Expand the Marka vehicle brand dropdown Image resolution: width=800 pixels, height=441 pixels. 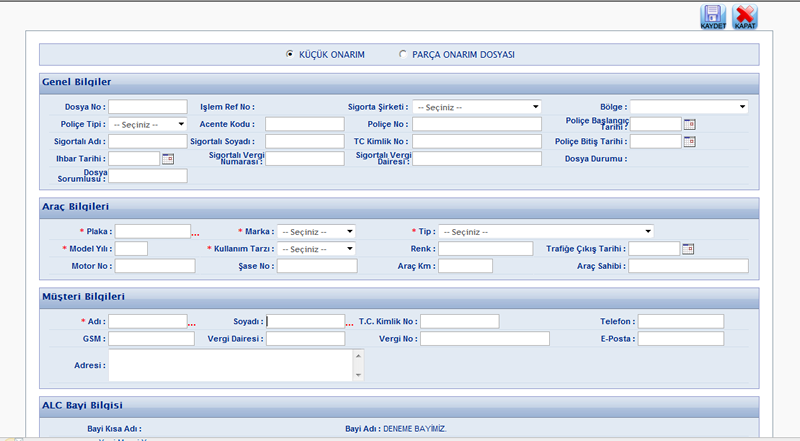click(317, 231)
